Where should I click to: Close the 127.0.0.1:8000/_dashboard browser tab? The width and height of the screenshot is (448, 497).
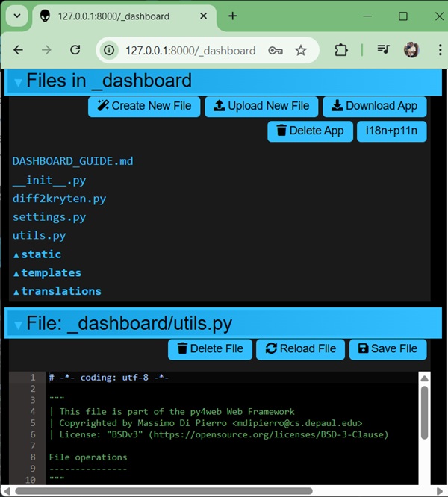coord(204,16)
